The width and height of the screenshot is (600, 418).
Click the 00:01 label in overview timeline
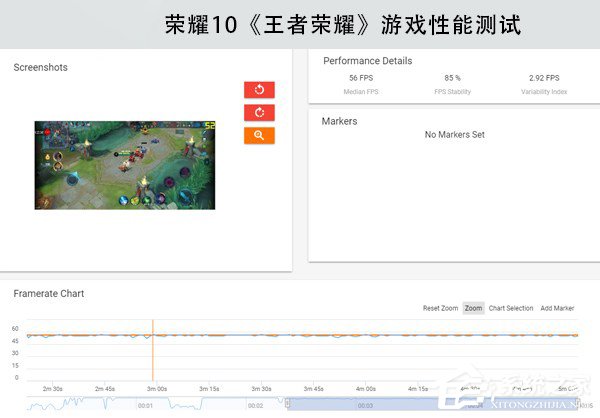pyautogui.click(x=145, y=405)
